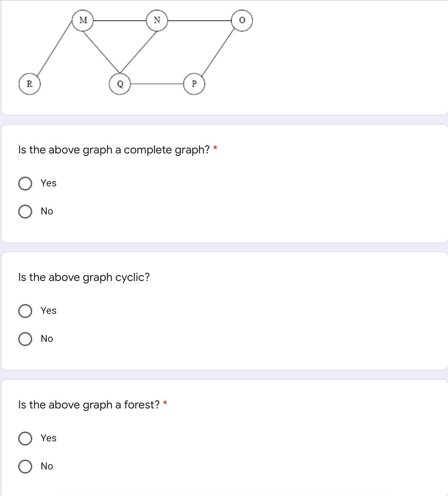
Task: Click the edge between Q and P
Action: click(157, 84)
